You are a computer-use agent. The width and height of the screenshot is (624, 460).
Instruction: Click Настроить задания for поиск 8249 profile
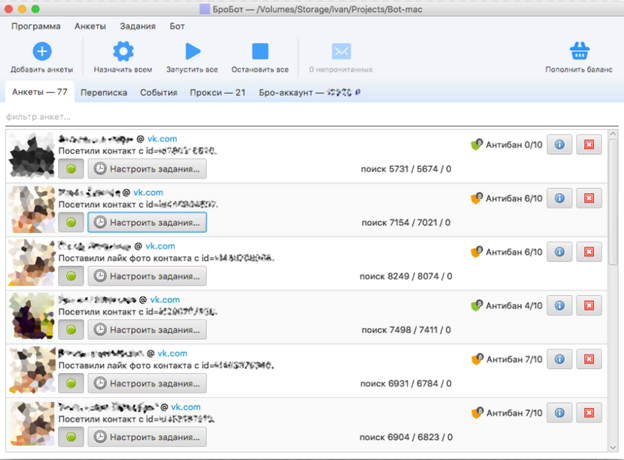[x=147, y=276]
